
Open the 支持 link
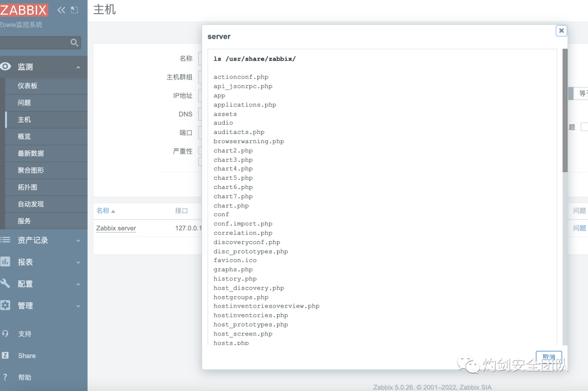[x=24, y=334]
